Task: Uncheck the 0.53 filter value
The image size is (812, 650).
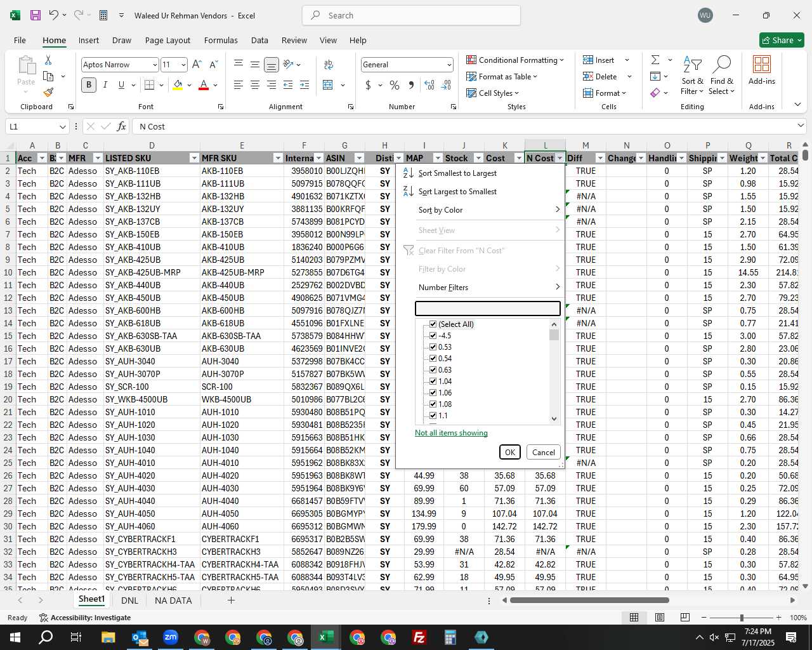Action: point(433,347)
